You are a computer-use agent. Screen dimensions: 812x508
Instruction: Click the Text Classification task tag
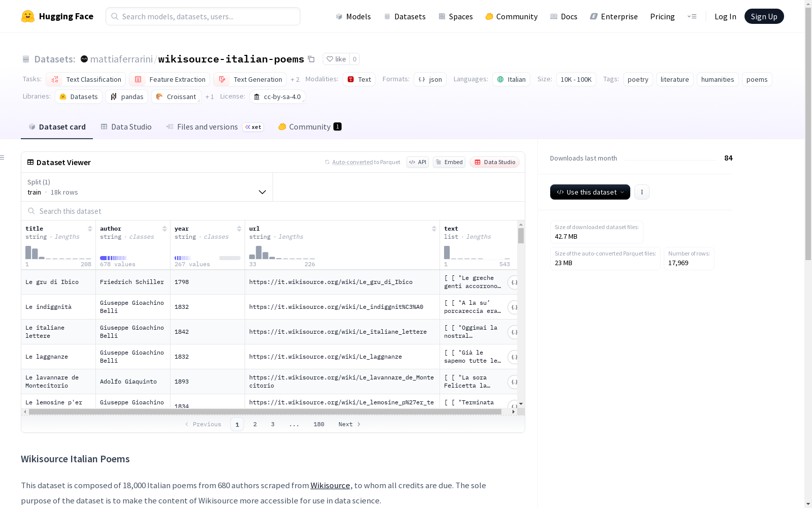pos(86,79)
